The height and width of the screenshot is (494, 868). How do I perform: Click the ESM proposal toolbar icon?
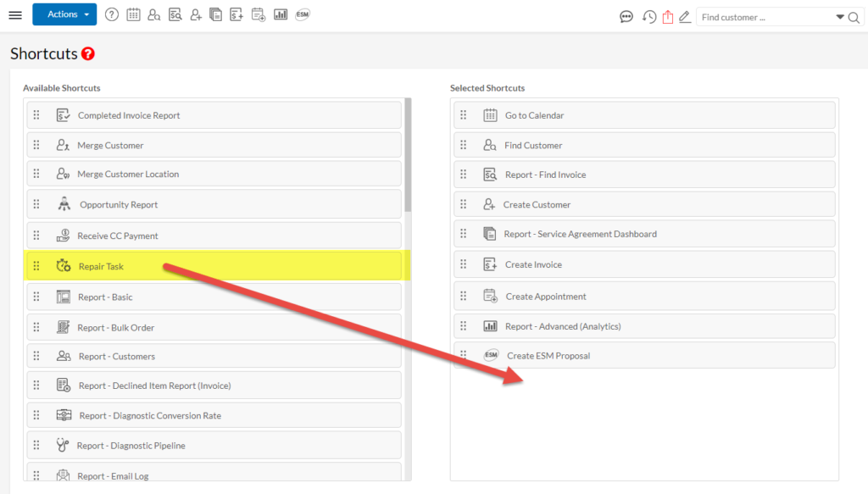(302, 14)
